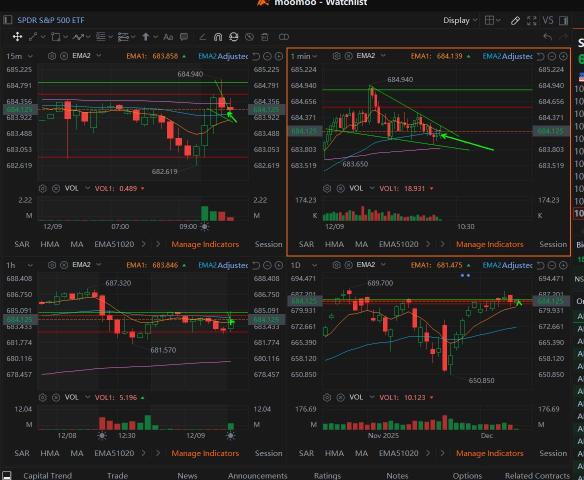Zoom in on the 1 min chart

pyautogui.click(x=564, y=56)
